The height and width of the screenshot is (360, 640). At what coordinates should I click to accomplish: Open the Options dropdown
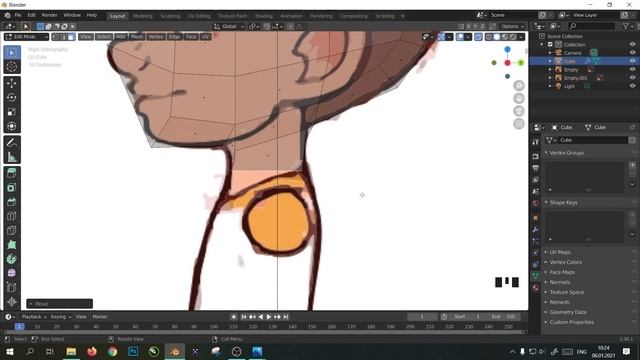pos(513,26)
